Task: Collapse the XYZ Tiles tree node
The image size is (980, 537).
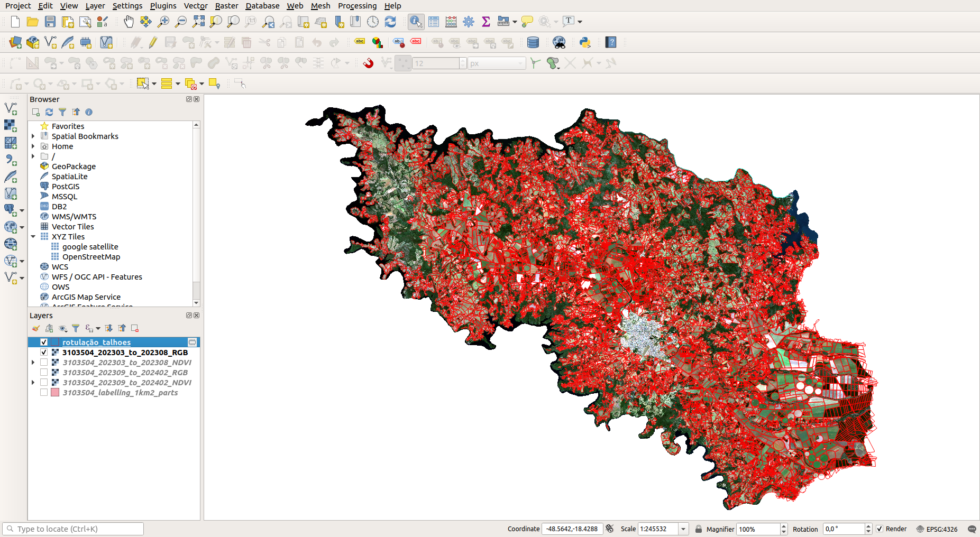Action: tap(33, 237)
